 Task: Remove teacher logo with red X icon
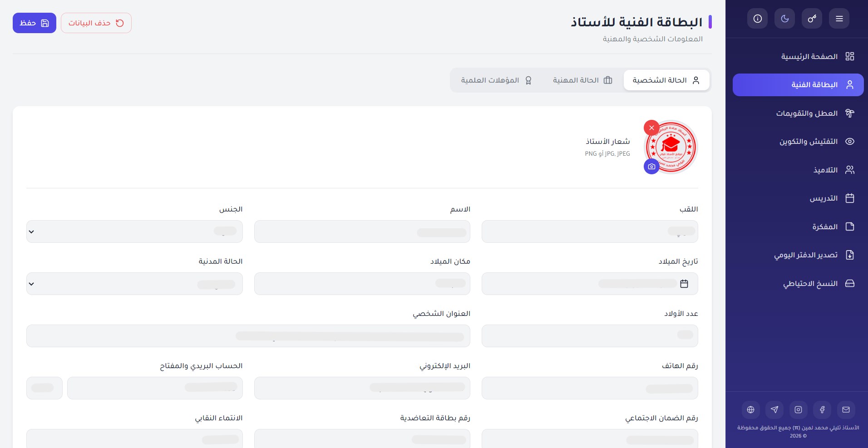(651, 128)
